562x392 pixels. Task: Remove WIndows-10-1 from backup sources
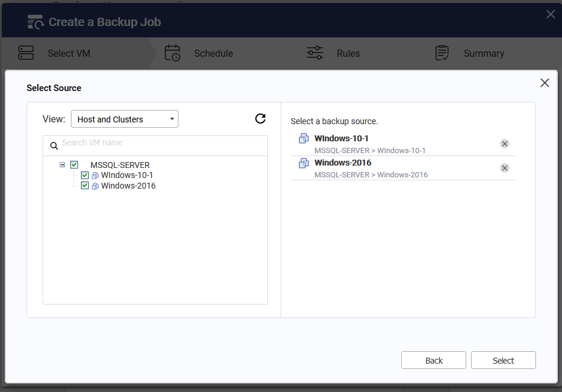[505, 144]
